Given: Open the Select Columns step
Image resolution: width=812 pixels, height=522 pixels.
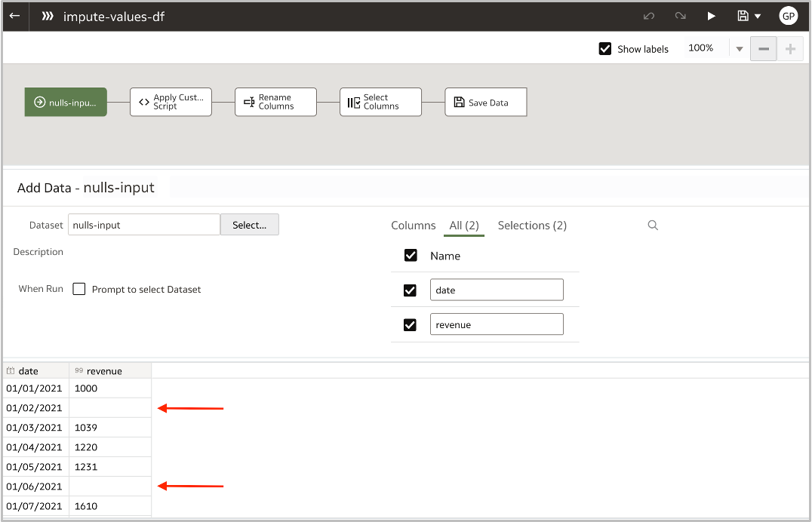Looking at the screenshot, I should tap(380, 102).
